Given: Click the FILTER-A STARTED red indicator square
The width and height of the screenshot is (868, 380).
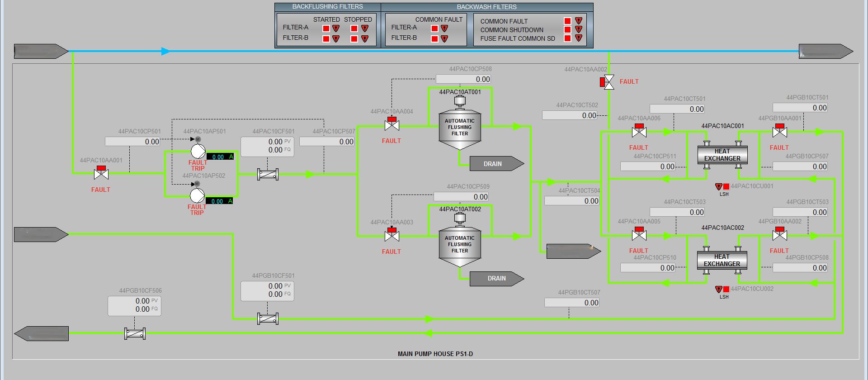Looking at the screenshot, I should (326, 28).
